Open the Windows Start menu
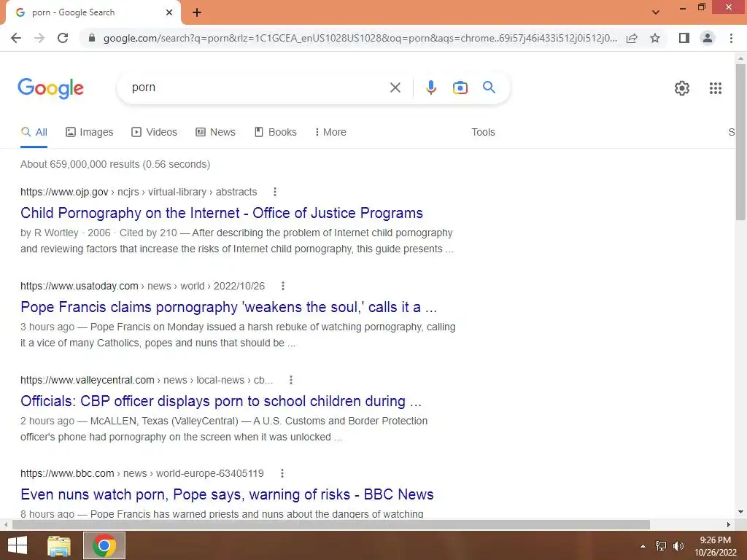Screen dimensions: 747x560 click(x=18, y=545)
